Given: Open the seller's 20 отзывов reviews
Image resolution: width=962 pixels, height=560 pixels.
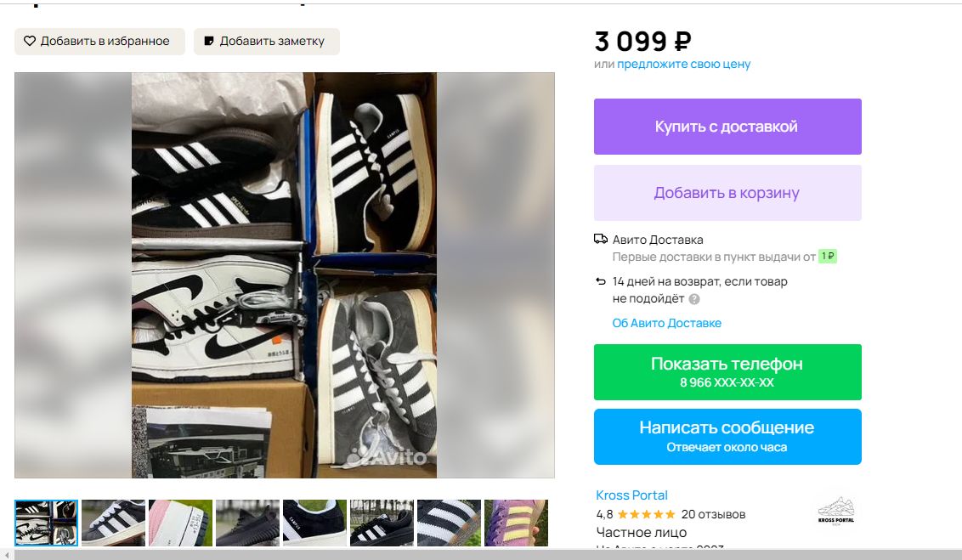Looking at the screenshot, I should (713, 514).
